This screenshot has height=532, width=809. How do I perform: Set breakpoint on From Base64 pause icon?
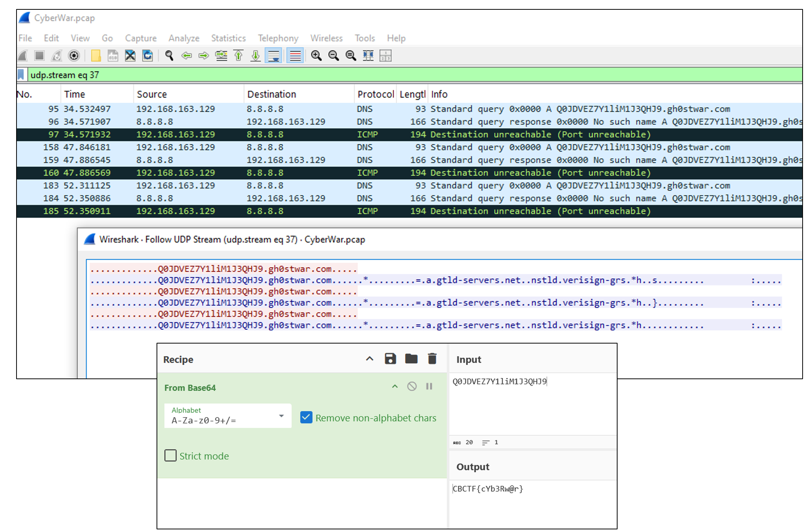pyautogui.click(x=429, y=386)
